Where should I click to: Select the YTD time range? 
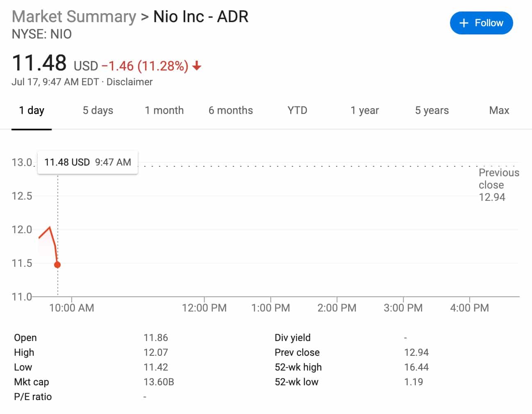click(296, 110)
